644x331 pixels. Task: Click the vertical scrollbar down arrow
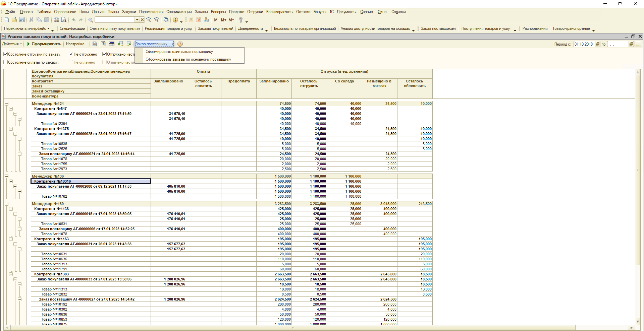(638, 321)
